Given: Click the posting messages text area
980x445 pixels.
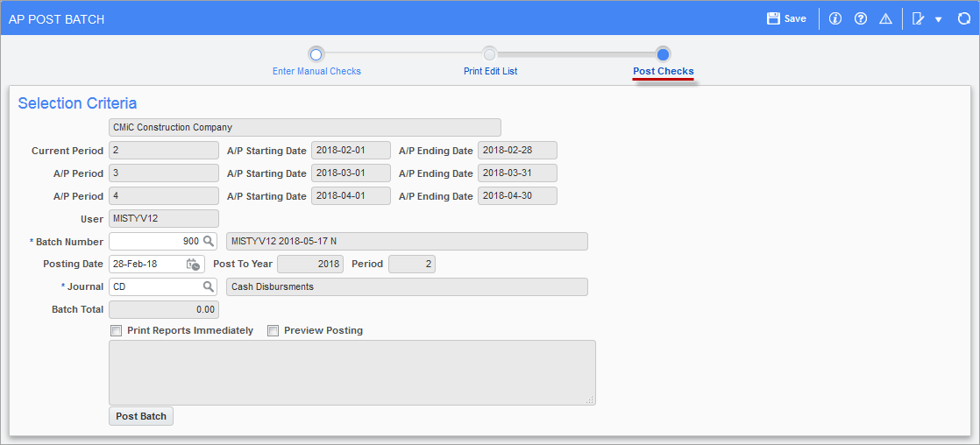Looking at the screenshot, I should 352,372.
